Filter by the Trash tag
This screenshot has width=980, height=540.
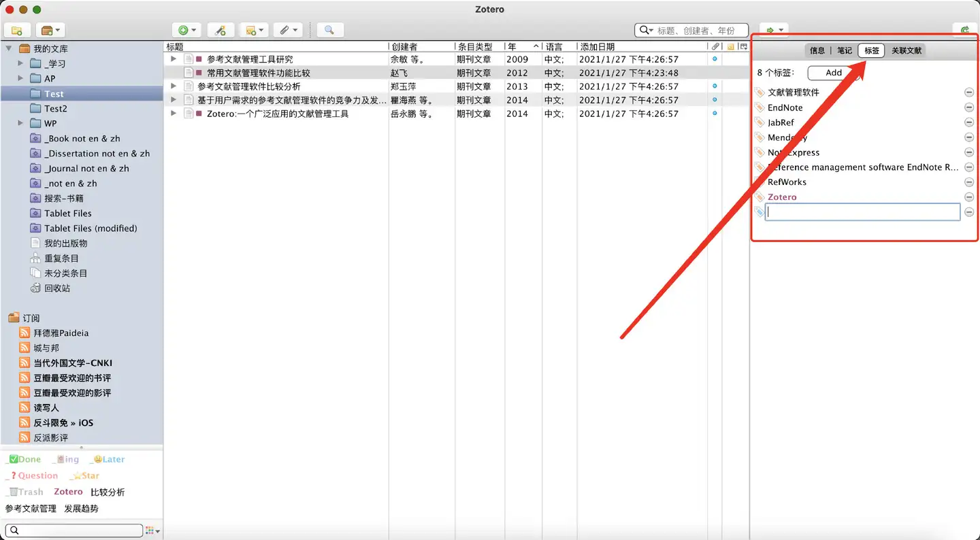(24, 492)
